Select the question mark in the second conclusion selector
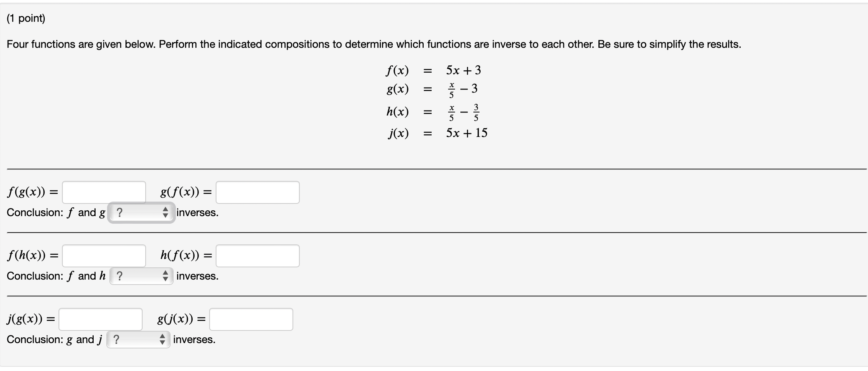 [x=119, y=276]
